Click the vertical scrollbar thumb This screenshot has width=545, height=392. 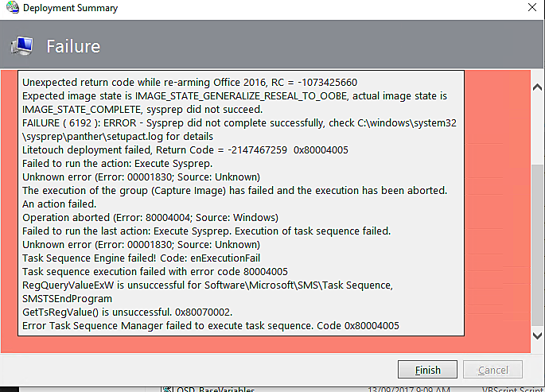tap(537, 245)
